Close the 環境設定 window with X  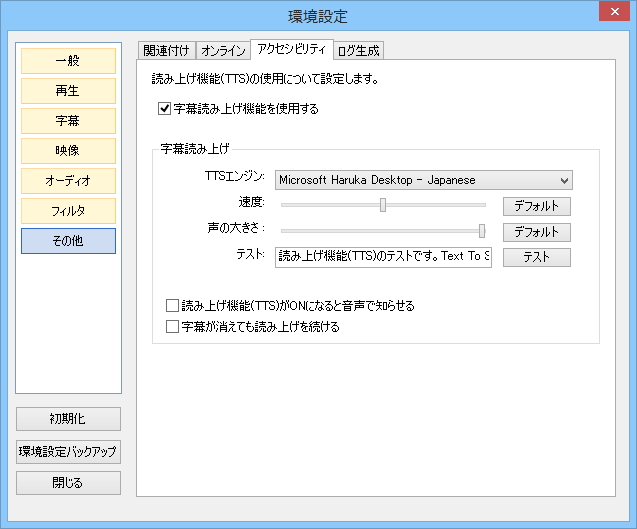(x=614, y=11)
